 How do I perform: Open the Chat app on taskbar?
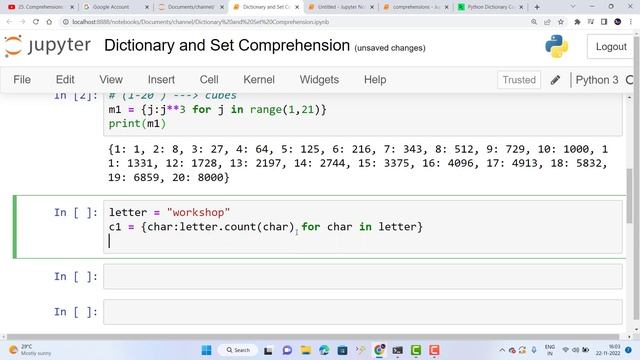[287, 350]
